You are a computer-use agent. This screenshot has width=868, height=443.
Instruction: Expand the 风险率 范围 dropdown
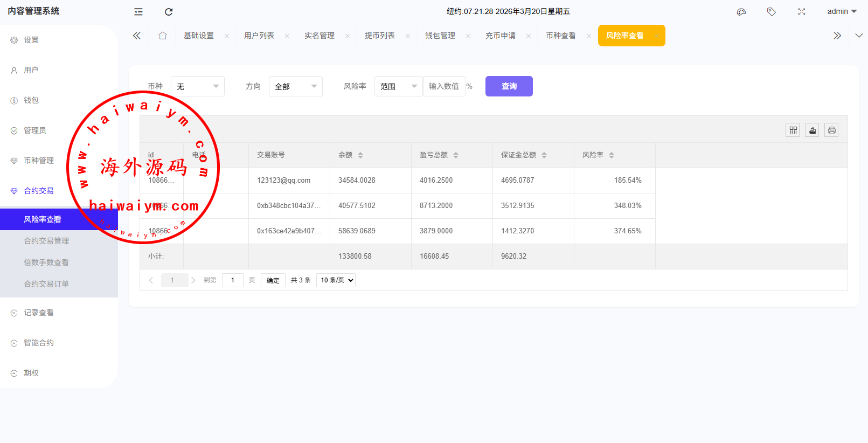click(x=398, y=86)
